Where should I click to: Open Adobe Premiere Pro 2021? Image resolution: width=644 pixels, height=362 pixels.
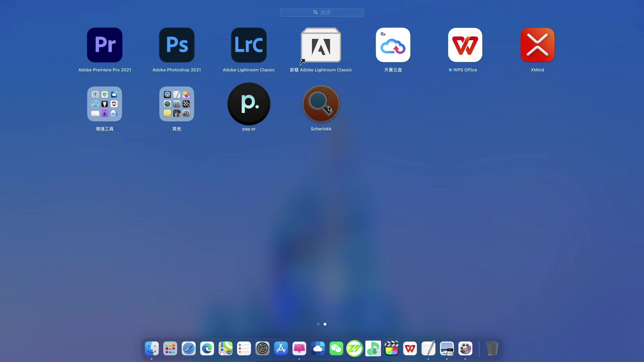coord(105,45)
